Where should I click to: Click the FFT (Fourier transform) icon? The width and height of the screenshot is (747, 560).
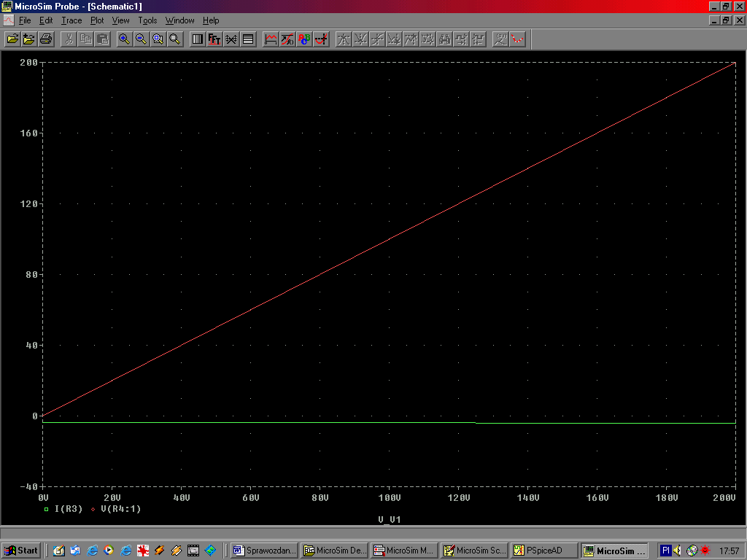coord(214,39)
